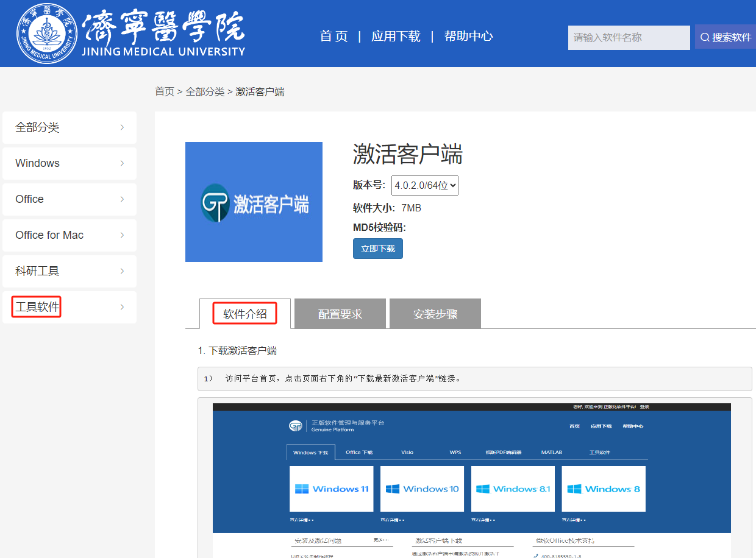Click MATLAB tab in embedded screenshot
The height and width of the screenshot is (558, 756).
pos(551,452)
